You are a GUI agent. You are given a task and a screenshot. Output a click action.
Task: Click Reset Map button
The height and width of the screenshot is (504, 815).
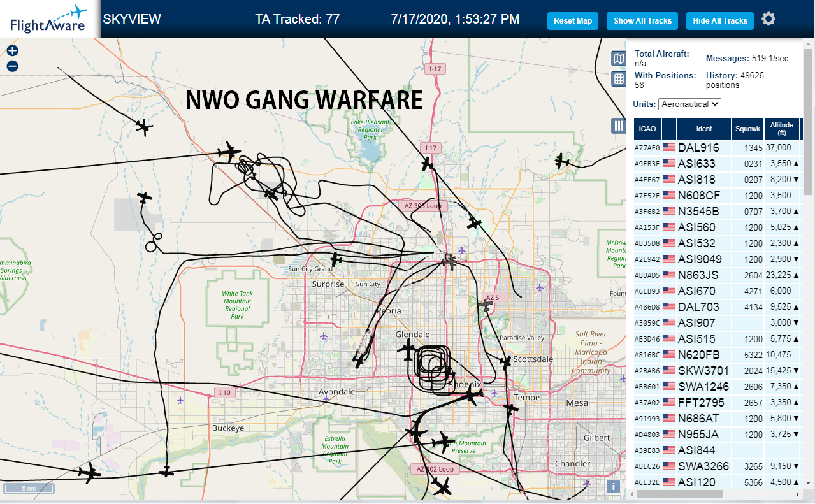click(573, 21)
